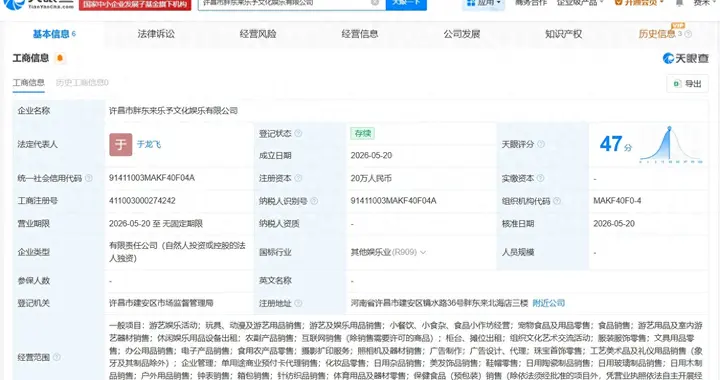Click the organization code MAKF40F0-4
Viewport: 720px width, 380px height.
(x=618, y=201)
